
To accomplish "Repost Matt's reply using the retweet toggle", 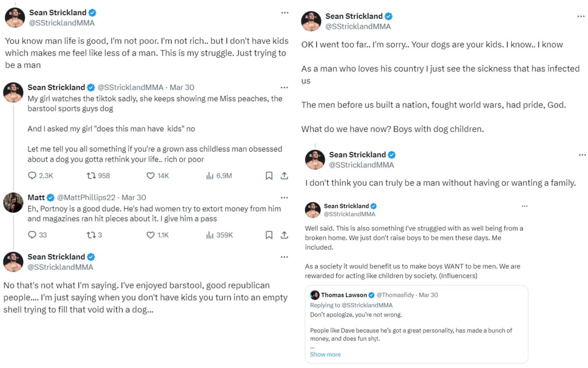I will coord(90,235).
